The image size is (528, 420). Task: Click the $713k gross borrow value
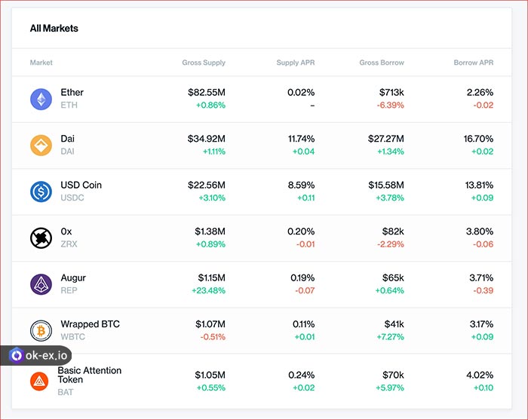[391, 92]
